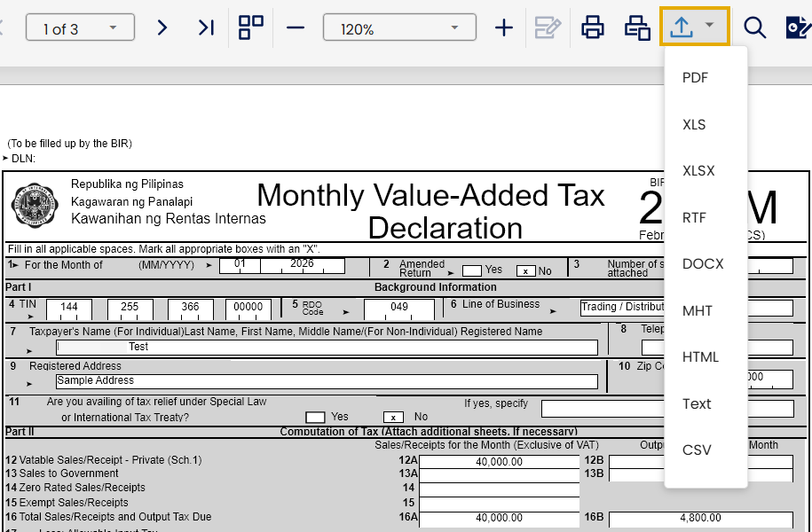
Task: Click the 'Sales to Government' label
Action: pyautogui.click(x=68, y=473)
